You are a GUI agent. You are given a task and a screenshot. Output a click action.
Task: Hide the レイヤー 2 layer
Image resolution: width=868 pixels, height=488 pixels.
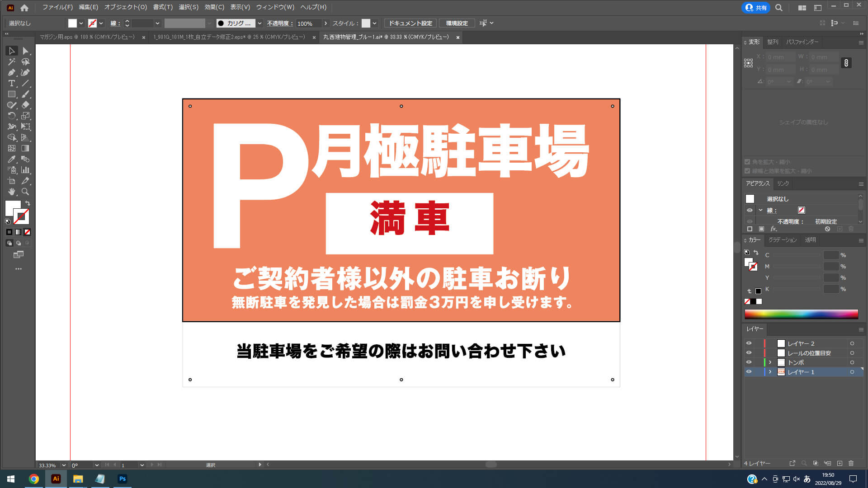coord(749,343)
